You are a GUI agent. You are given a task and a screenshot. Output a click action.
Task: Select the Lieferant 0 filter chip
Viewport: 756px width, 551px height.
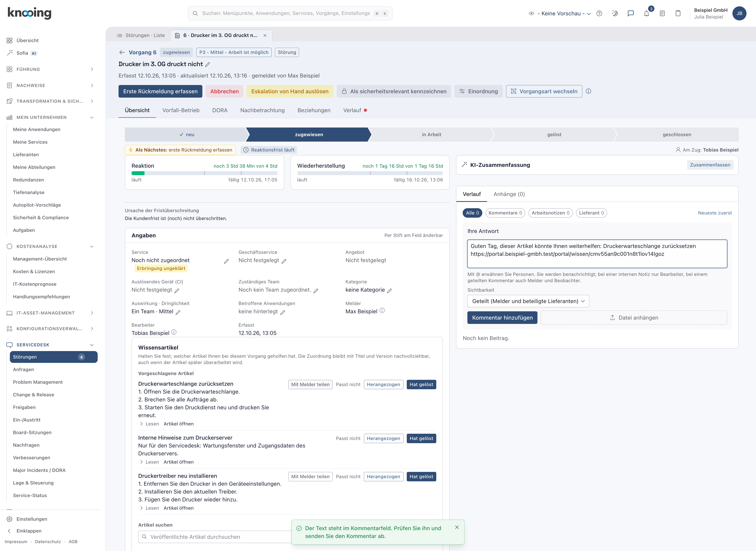coord(591,213)
